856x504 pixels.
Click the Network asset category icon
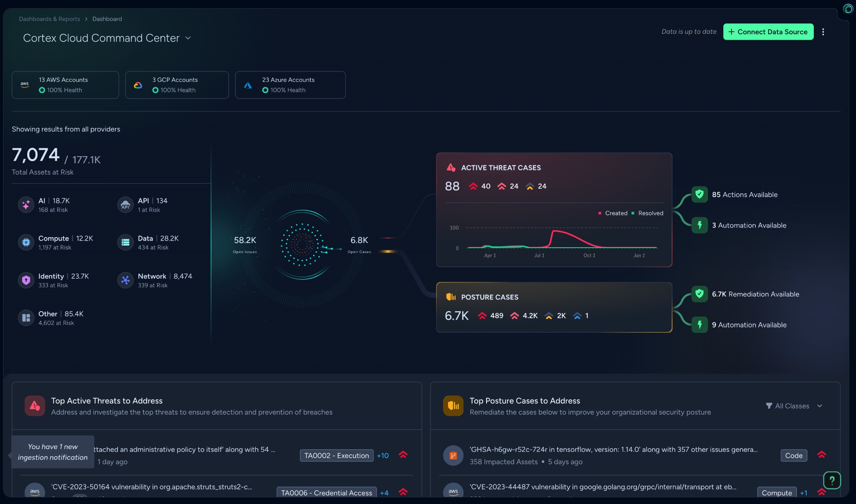(x=125, y=280)
